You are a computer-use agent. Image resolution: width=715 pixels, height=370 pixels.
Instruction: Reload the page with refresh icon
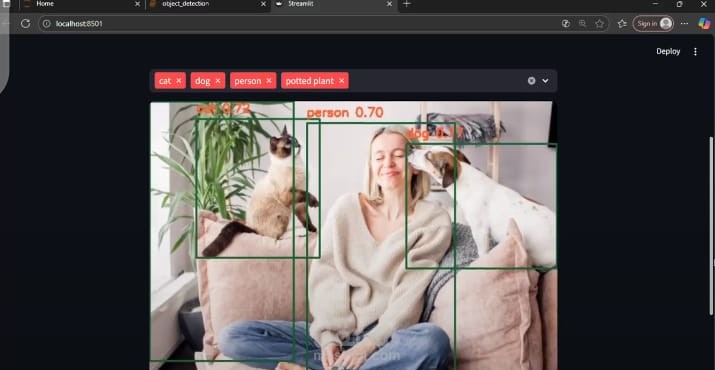click(26, 23)
